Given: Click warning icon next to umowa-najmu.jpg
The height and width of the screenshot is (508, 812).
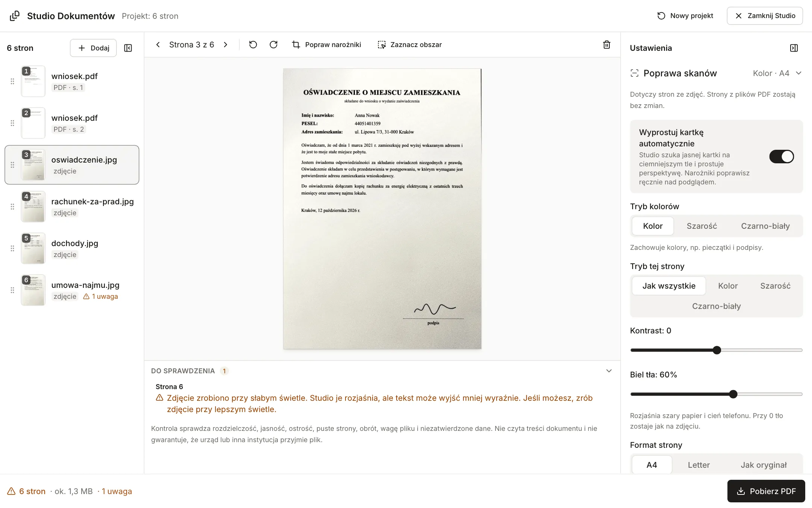Looking at the screenshot, I should pos(86,297).
